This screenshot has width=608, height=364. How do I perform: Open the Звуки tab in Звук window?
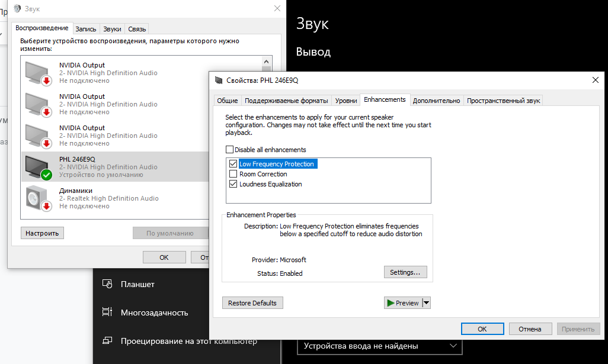click(x=112, y=29)
